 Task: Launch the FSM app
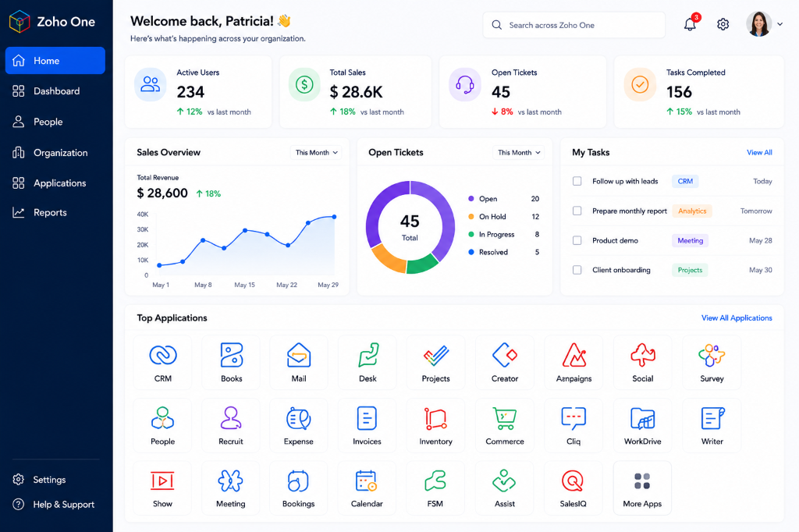tap(435, 488)
